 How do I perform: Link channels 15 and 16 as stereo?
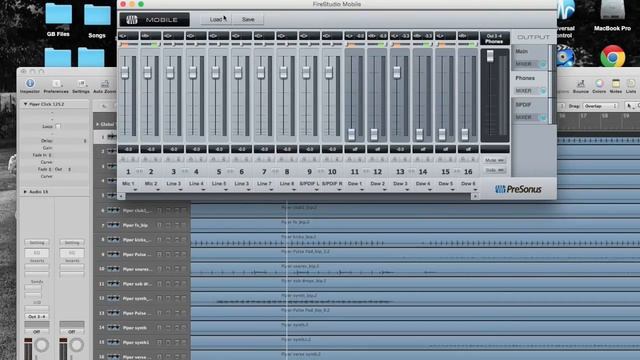(457, 172)
